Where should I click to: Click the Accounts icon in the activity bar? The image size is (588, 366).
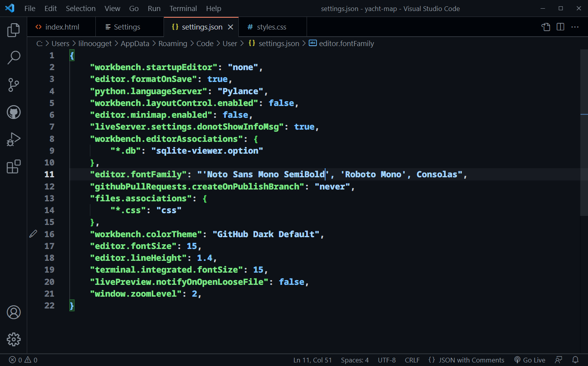click(14, 312)
